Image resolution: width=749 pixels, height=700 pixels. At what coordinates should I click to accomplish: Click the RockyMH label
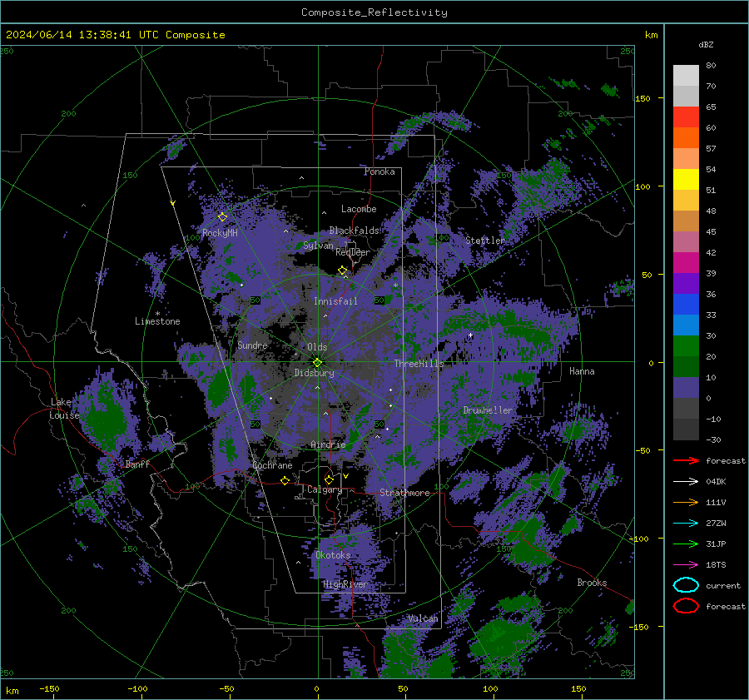pyautogui.click(x=220, y=233)
